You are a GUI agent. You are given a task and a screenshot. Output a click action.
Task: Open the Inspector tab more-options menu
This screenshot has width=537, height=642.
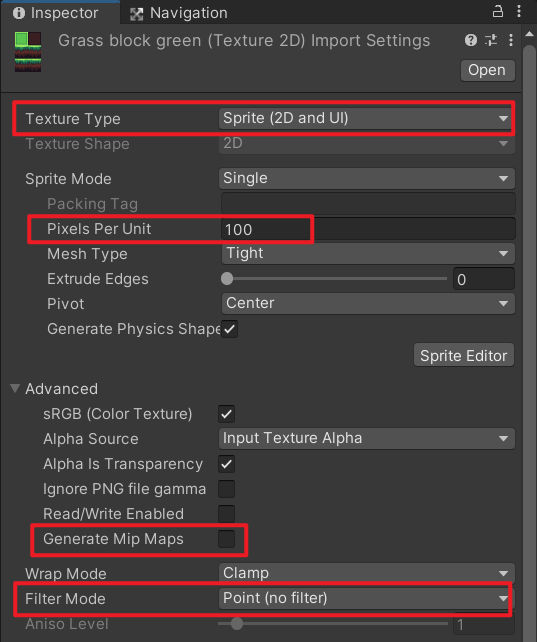519,11
